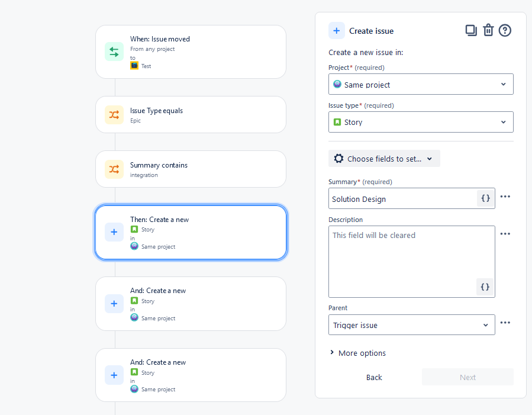The image size is (532, 415).
Task: Click the 'From any project' text
Action: click(152, 49)
